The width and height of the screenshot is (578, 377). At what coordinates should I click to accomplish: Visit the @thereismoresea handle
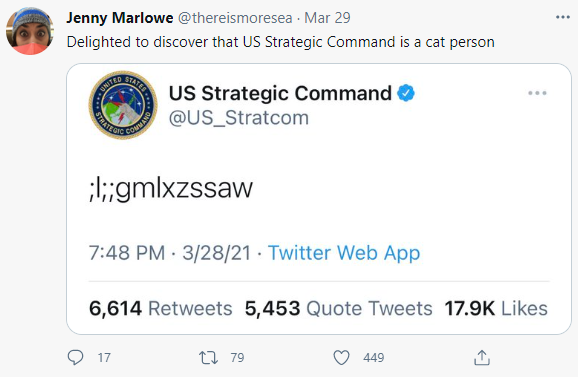[235, 18]
